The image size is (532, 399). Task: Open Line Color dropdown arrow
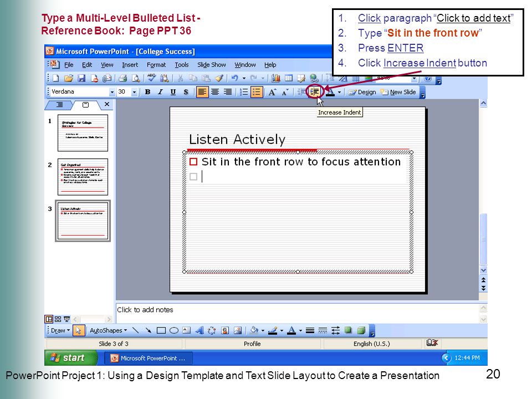(282, 330)
